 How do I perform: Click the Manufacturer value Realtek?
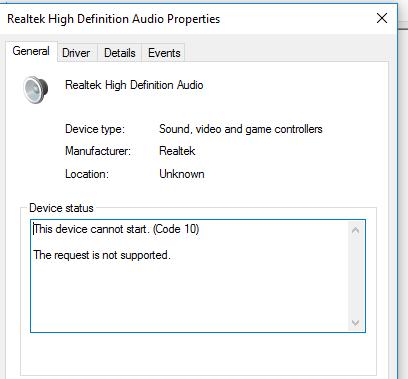[x=177, y=151]
